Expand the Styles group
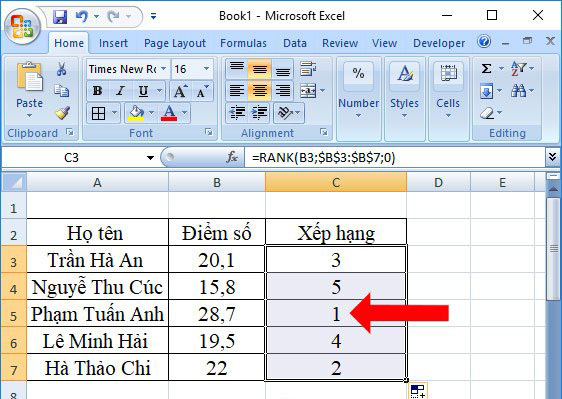The image size is (562, 399). (x=404, y=99)
